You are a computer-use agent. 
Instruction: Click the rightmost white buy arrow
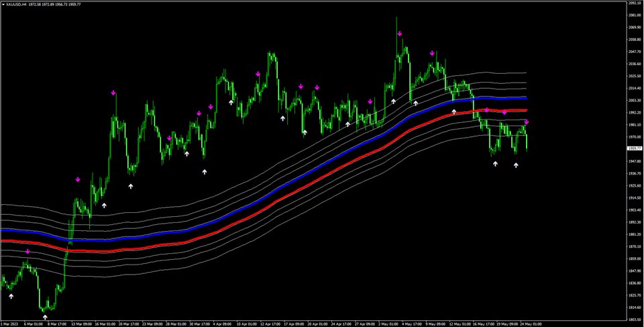point(516,165)
